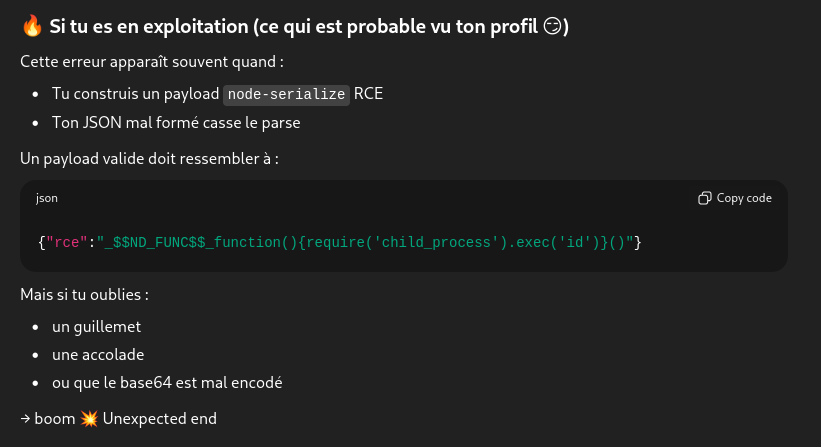This screenshot has height=447, width=821.
Task: Click the "Mais si tu oublies" line
Action: tap(85, 295)
